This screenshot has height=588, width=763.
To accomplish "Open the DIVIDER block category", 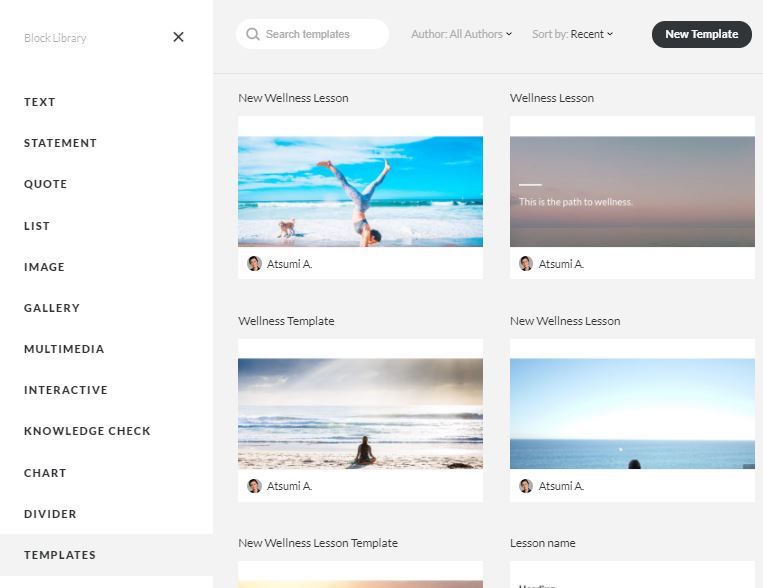I will (50, 514).
